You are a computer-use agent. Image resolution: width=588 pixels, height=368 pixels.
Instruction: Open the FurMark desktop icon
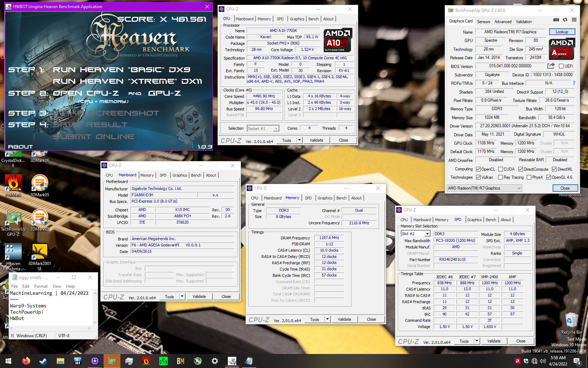(13, 185)
